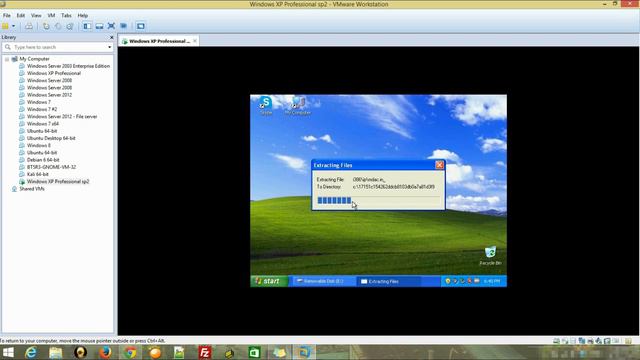Screen dimensions: 640x360
Task: Click the XP start button
Action: 269,281
